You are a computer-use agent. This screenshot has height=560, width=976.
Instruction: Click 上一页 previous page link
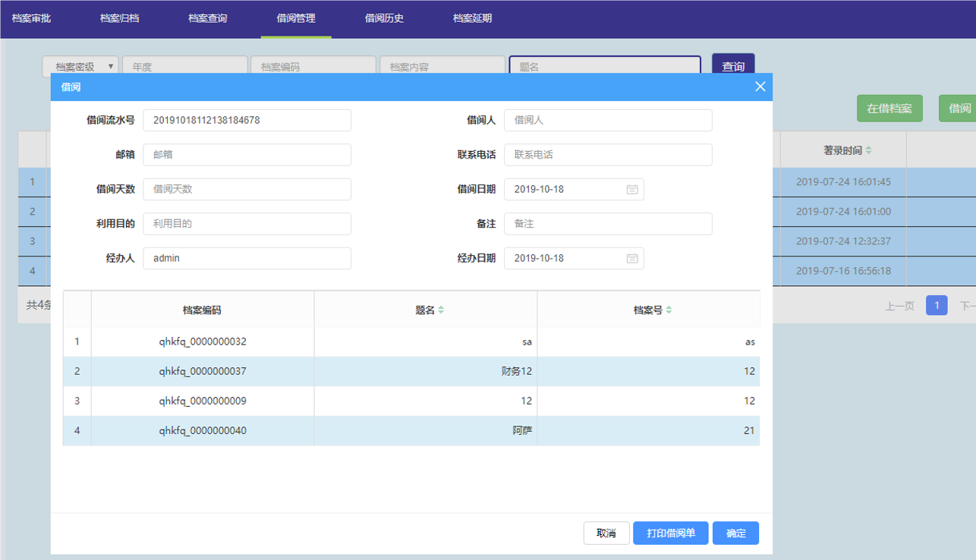click(x=899, y=307)
